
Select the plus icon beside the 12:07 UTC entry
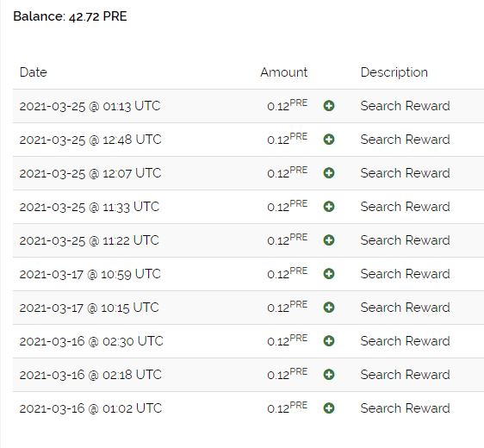[329, 173]
